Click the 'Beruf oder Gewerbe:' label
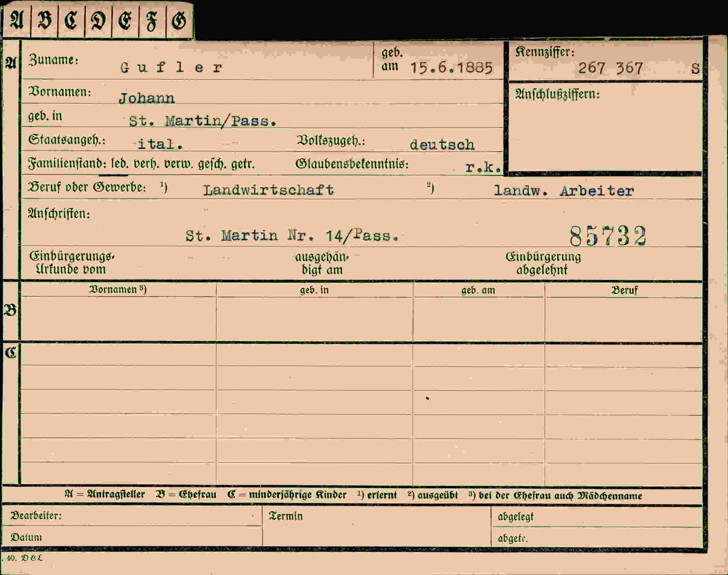The height and width of the screenshot is (575, 728). pos(87,187)
